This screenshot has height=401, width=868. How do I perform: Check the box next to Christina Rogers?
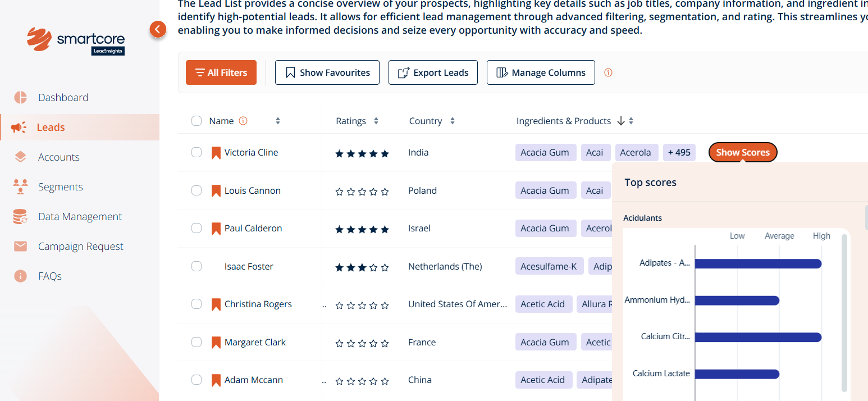[x=197, y=304]
